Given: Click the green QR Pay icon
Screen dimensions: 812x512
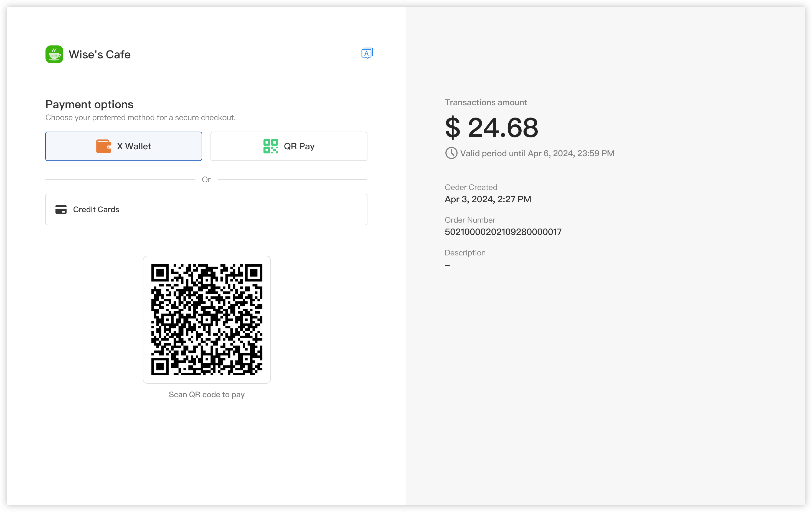Looking at the screenshot, I should [x=270, y=146].
